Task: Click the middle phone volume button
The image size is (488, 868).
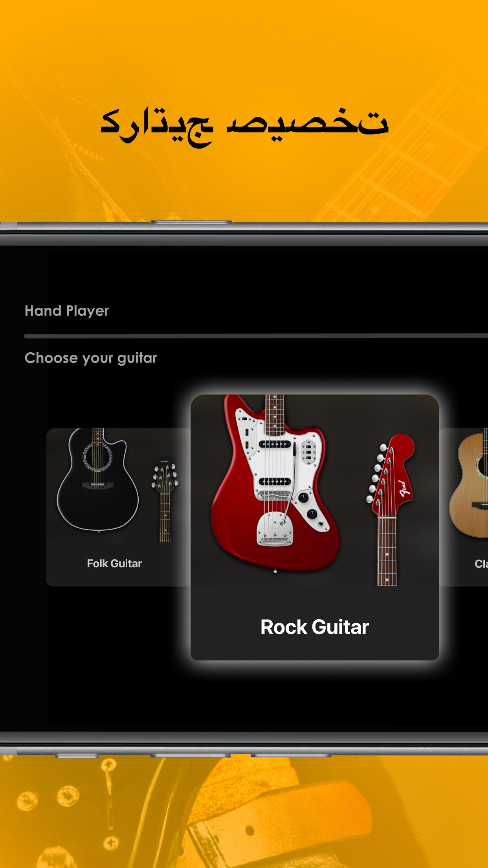Action: click(191, 756)
